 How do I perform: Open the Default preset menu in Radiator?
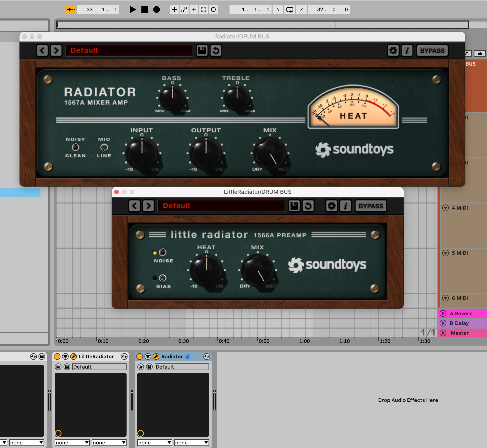pyautogui.click(x=129, y=50)
